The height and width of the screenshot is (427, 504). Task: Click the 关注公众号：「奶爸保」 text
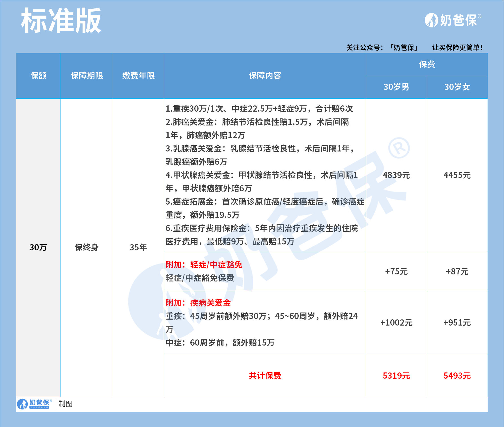pos(382,47)
